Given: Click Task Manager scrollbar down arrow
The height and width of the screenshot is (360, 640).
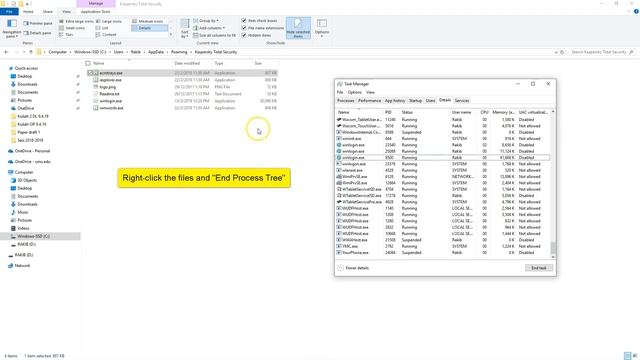Looking at the screenshot, I should click(x=553, y=257).
